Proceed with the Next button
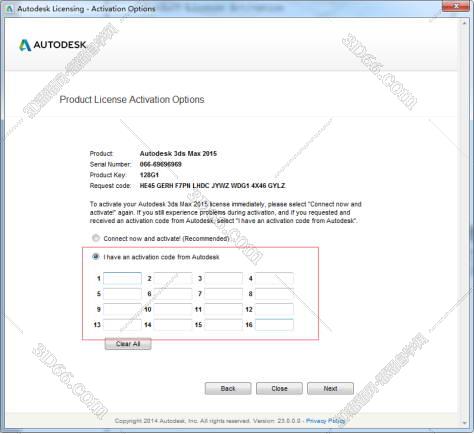The image size is (474, 434). [330, 389]
